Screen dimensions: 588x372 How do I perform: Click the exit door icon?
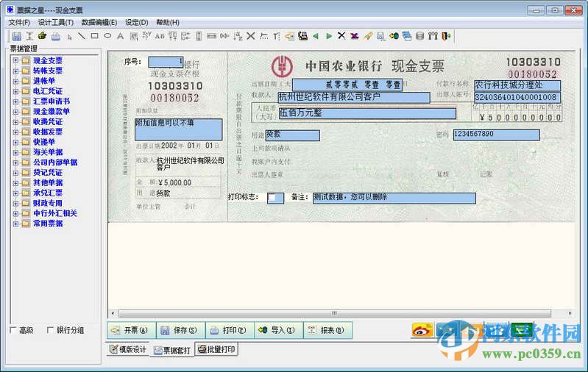(x=446, y=36)
